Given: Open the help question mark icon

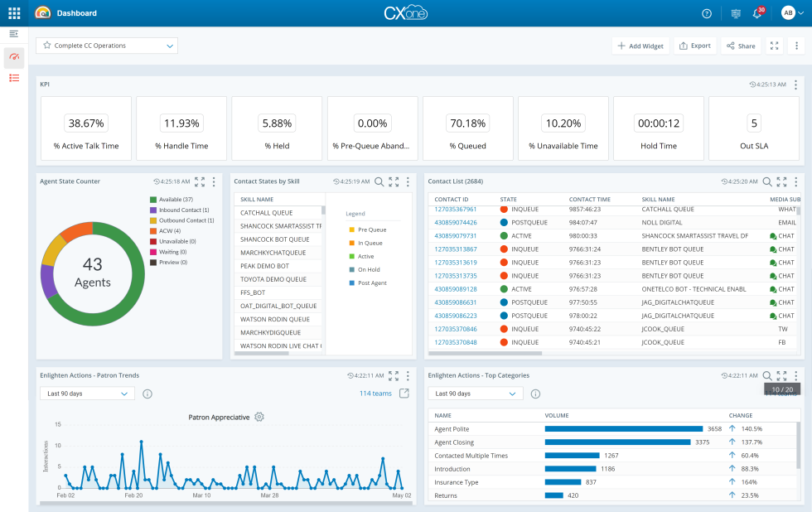Looking at the screenshot, I should click(707, 13).
